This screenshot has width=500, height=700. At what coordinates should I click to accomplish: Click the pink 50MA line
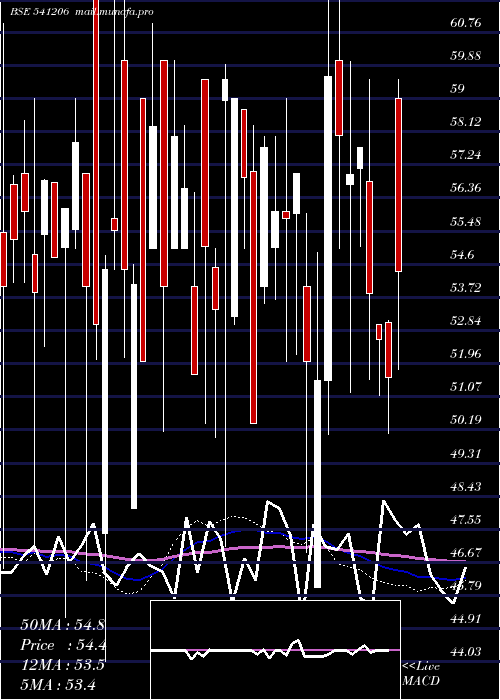tap(232, 549)
